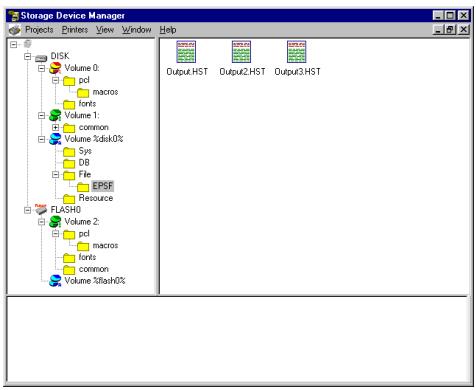Collapse the Volume 0: node
The height and width of the screenshot is (390, 476).
coord(41,68)
